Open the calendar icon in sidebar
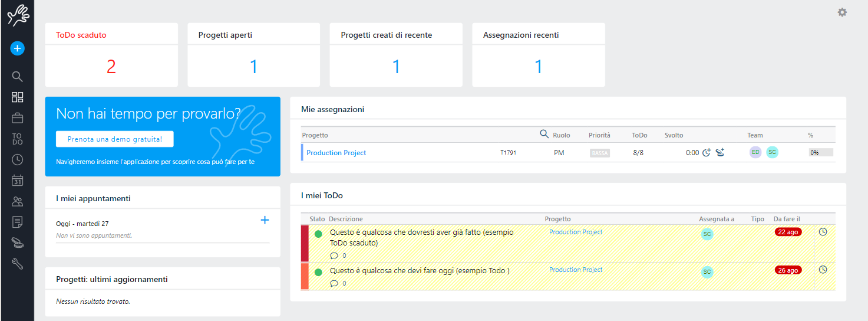This screenshot has width=868, height=321. 17,181
